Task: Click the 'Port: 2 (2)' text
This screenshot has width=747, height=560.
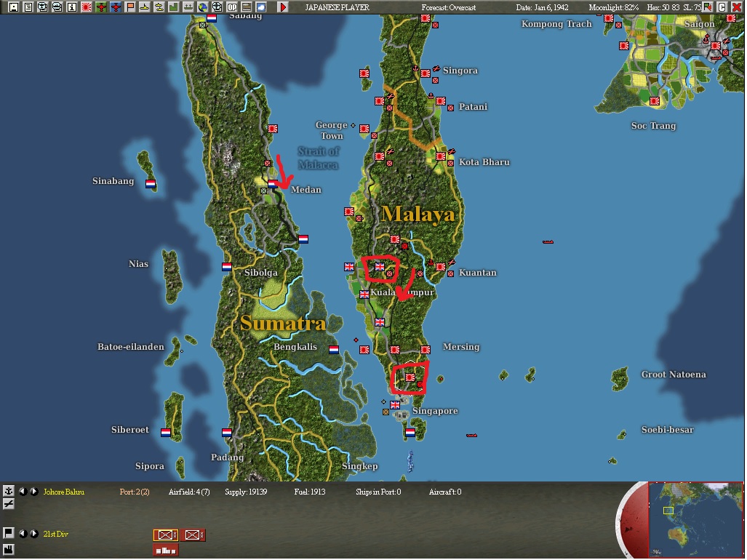Action: (x=135, y=492)
